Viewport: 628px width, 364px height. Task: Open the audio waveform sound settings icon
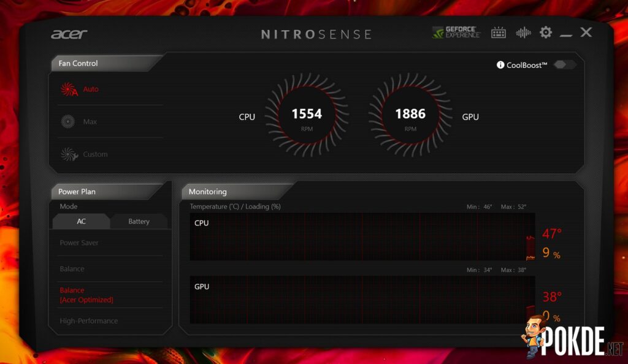tap(523, 32)
